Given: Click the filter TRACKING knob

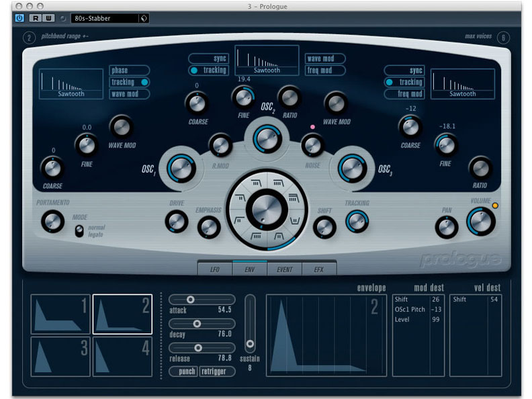Looking at the screenshot, I should pos(357,222).
